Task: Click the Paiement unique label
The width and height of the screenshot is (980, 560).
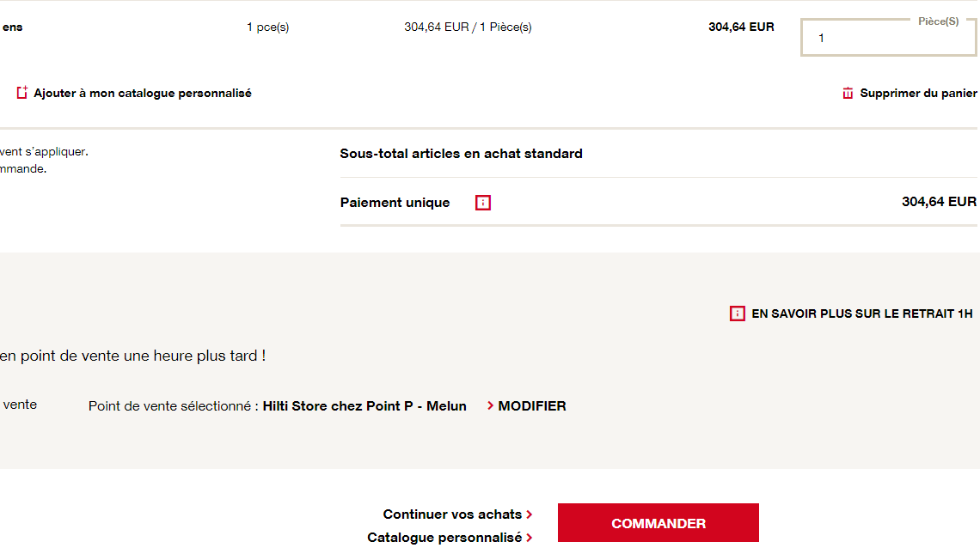Action: [x=395, y=203]
